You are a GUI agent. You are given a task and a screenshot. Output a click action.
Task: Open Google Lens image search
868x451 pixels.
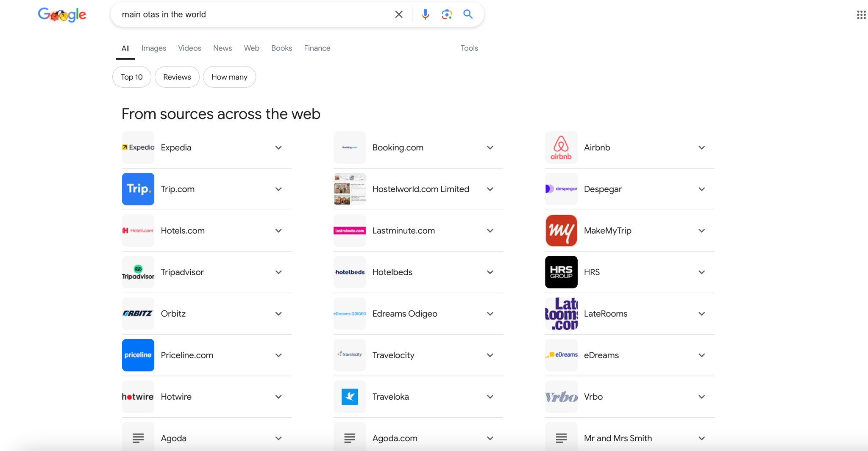[x=447, y=14]
